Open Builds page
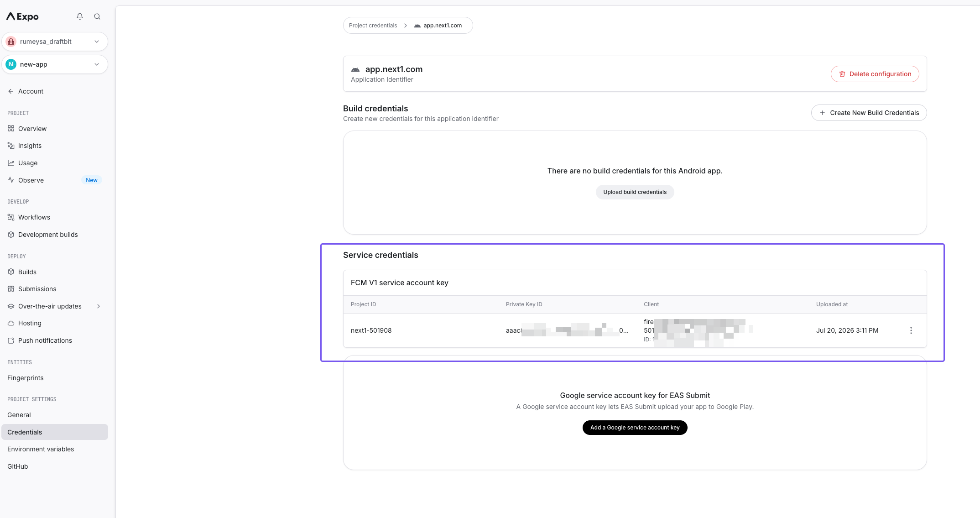 point(27,272)
